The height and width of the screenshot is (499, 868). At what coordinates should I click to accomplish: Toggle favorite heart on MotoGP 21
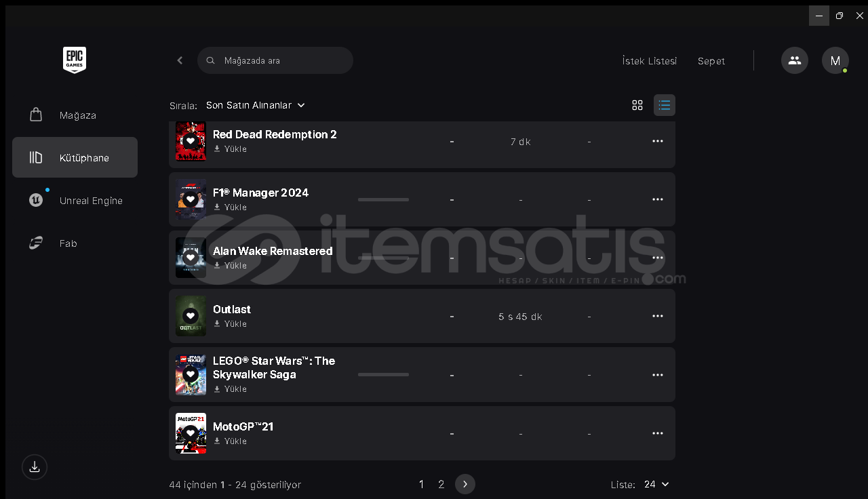[x=191, y=433]
